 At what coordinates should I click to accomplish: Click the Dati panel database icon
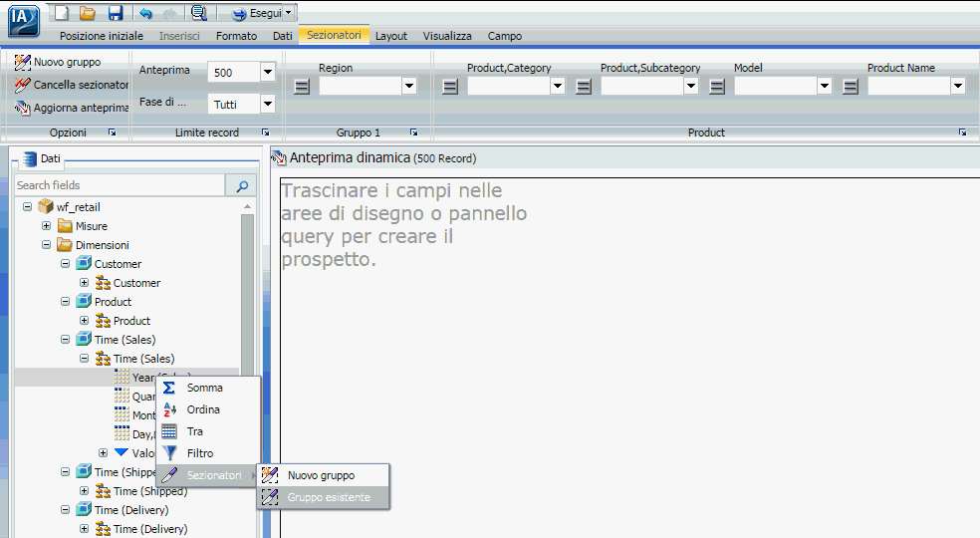pyautogui.click(x=29, y=158)
